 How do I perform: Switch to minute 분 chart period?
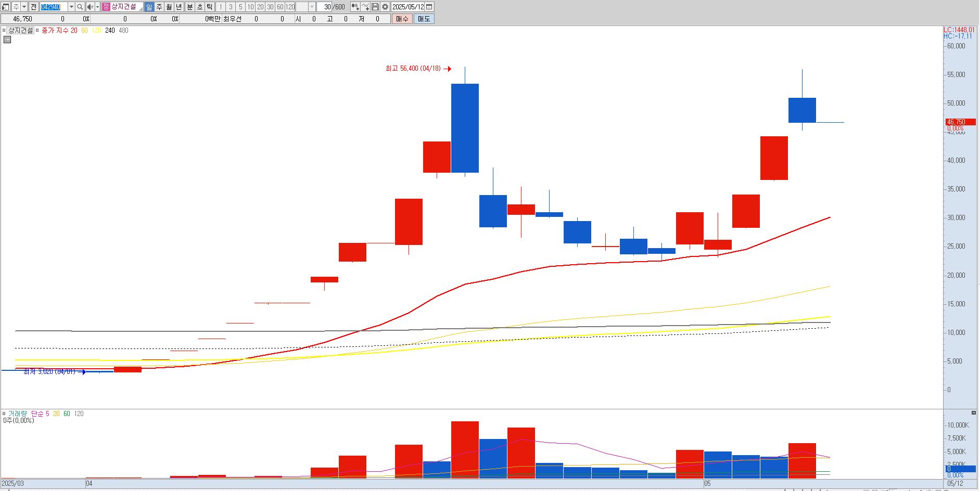[190, 7]
